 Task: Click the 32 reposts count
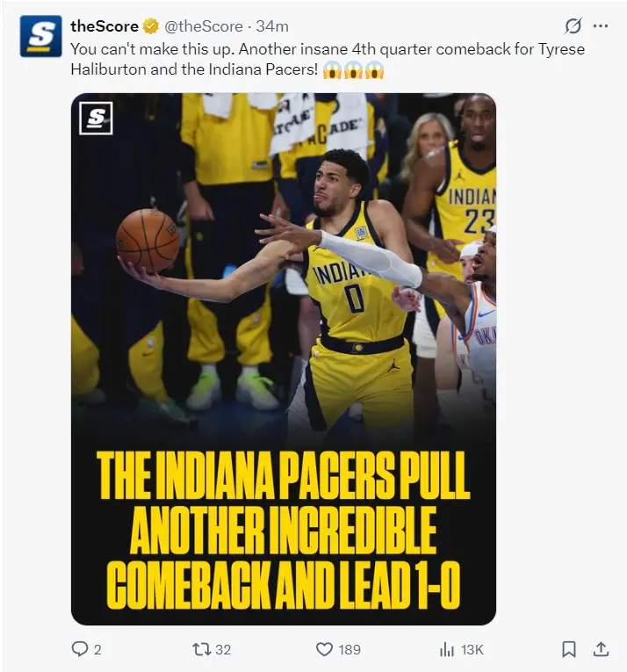[x=223, y=650]
